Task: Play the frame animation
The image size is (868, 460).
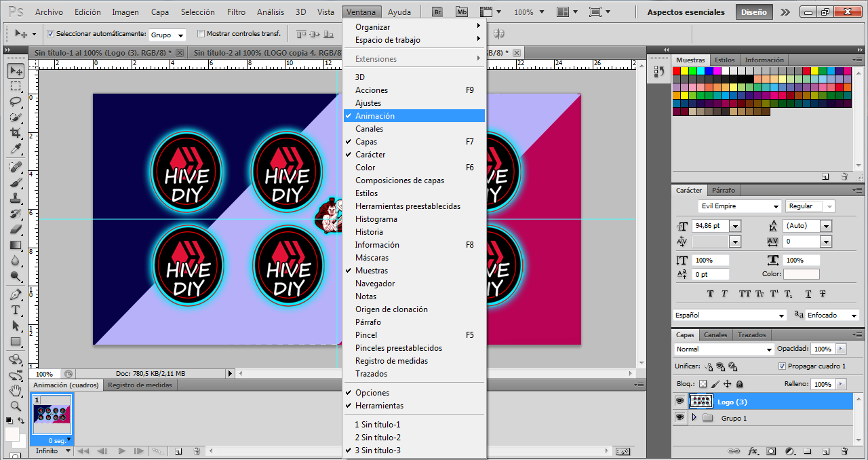Action: pyautogui.click(x=121, y=451)
